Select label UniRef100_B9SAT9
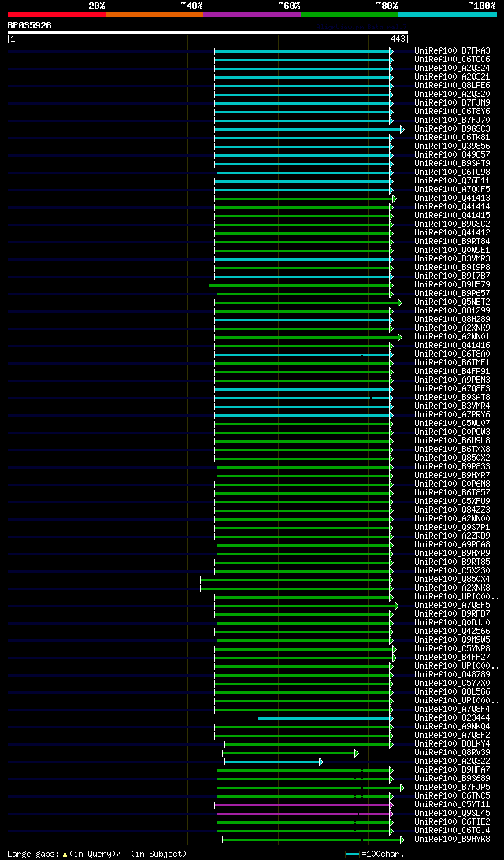 coord(453,164)
